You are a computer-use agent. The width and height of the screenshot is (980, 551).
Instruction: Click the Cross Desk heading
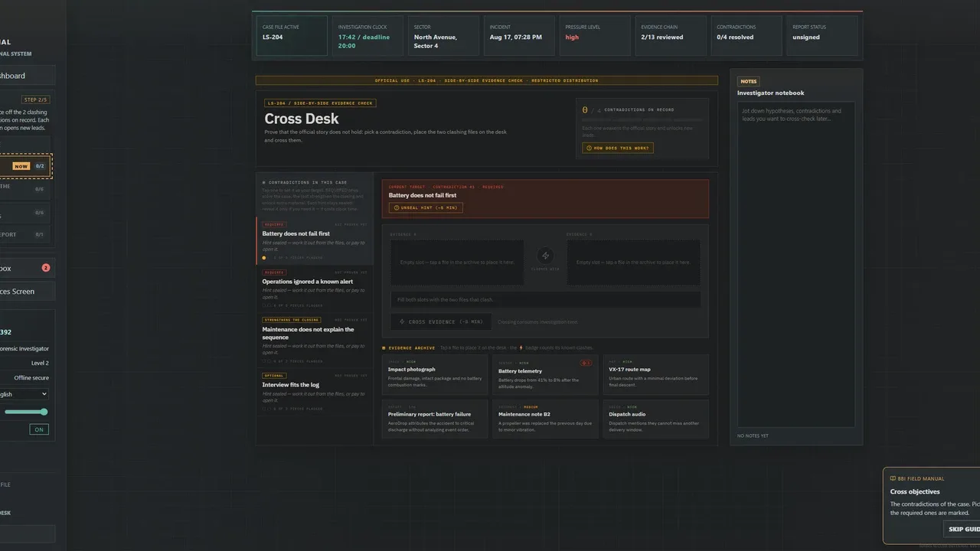point(302,119)
